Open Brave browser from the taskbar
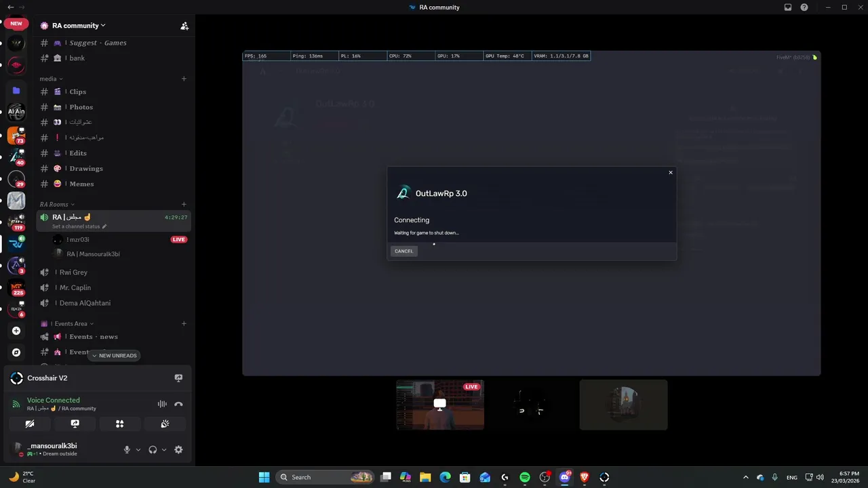 pos(585,477)
